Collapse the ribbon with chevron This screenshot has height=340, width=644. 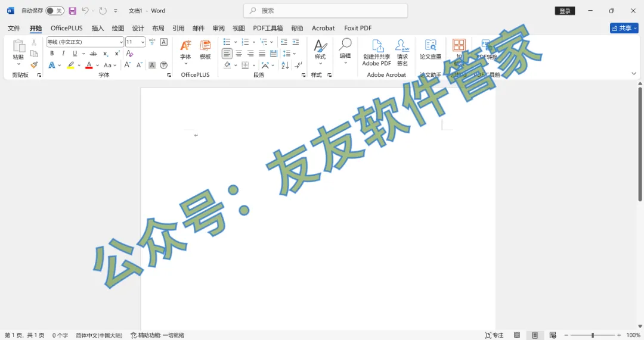634,74
